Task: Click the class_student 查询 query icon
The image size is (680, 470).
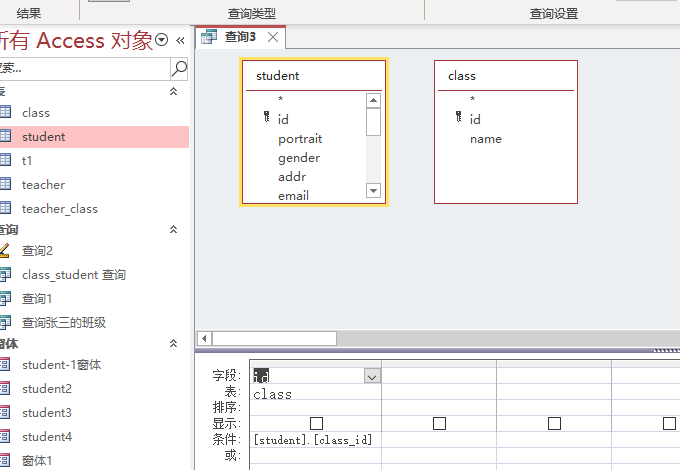Action: (5, 274)
